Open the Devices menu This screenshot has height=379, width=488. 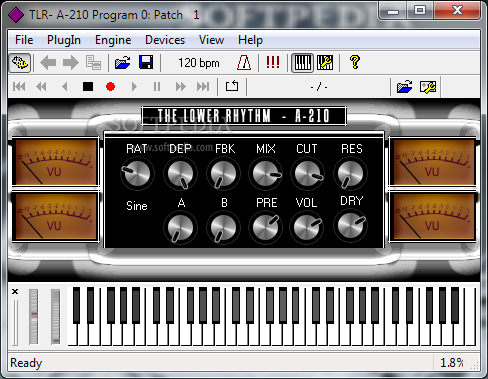click(165, 40)
